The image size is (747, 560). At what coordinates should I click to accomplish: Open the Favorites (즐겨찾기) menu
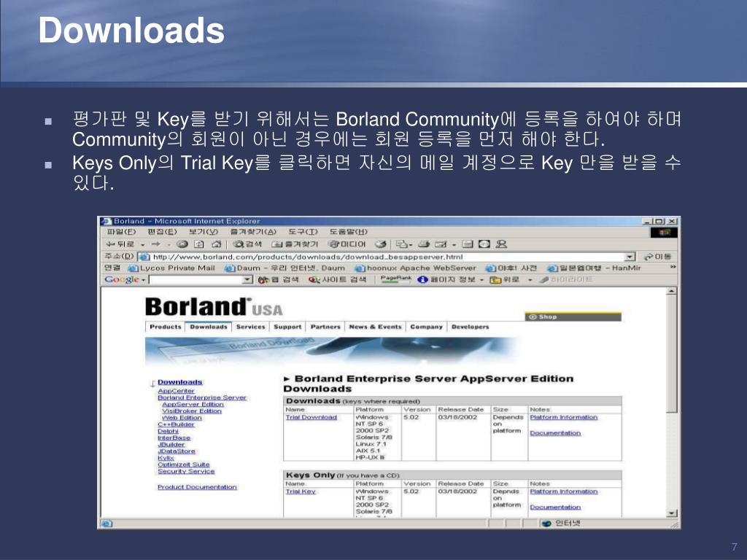click(253, 231)
